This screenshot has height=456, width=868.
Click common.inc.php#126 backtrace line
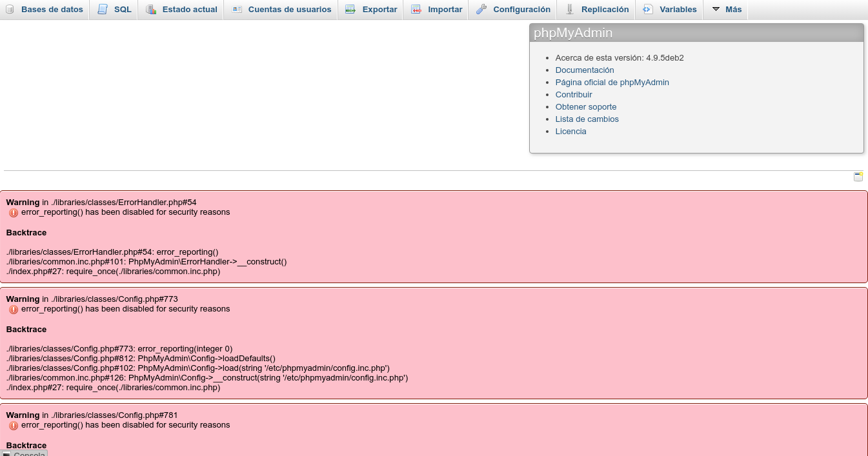coord(207,378)
